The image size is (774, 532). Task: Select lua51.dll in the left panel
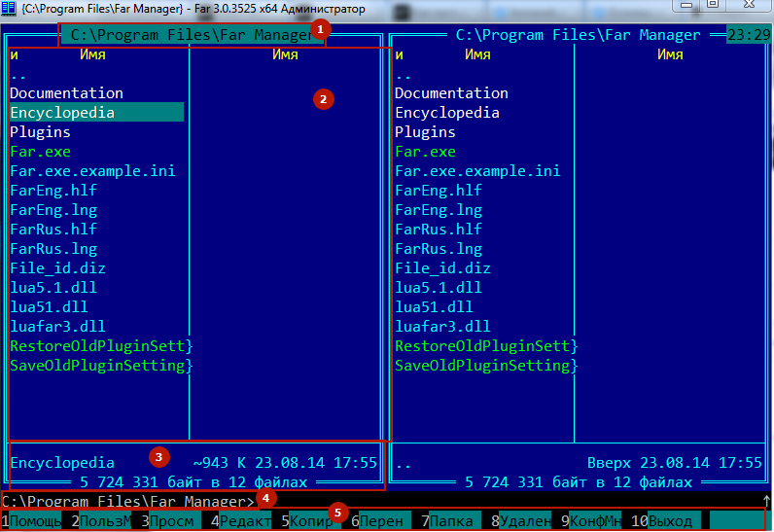click(x=49, y=307)
